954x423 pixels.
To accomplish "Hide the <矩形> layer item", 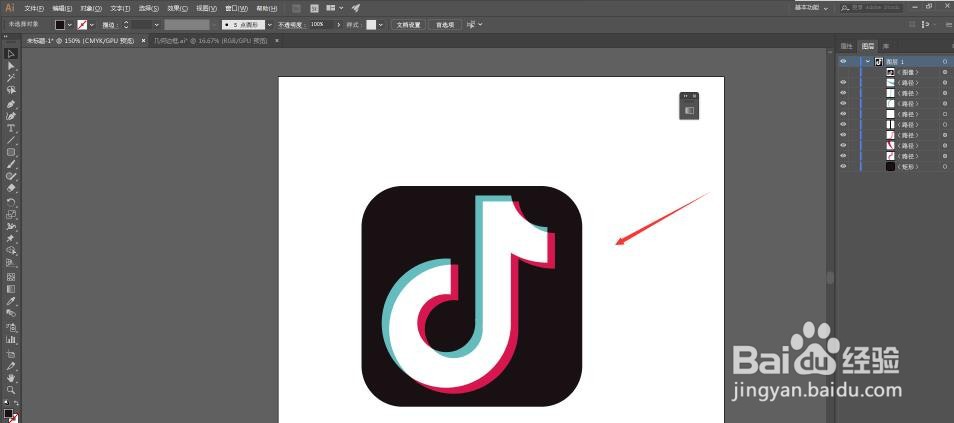I will tap(843, 167).
